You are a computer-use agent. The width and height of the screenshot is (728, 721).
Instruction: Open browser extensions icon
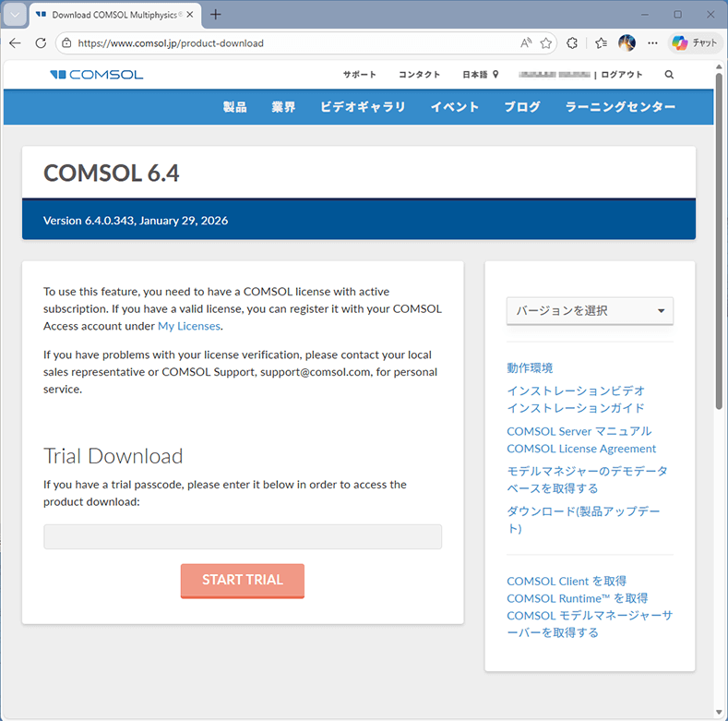pos(572,43)
